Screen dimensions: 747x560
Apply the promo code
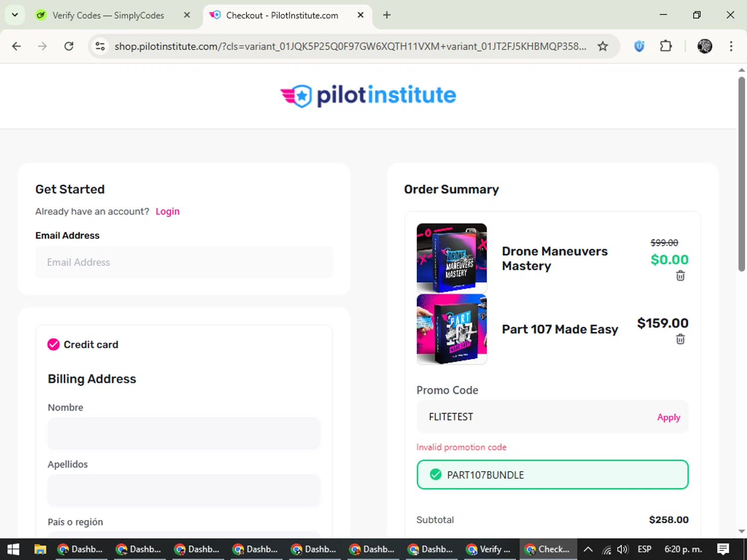[x=668, y=417]
